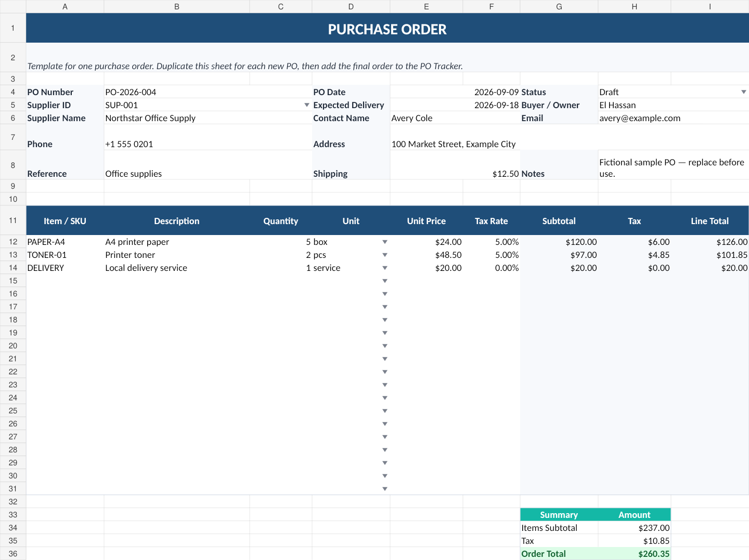Select row 11 header
Image resolution: width=749 pixels, height=560 pixels.
(13, 220)
